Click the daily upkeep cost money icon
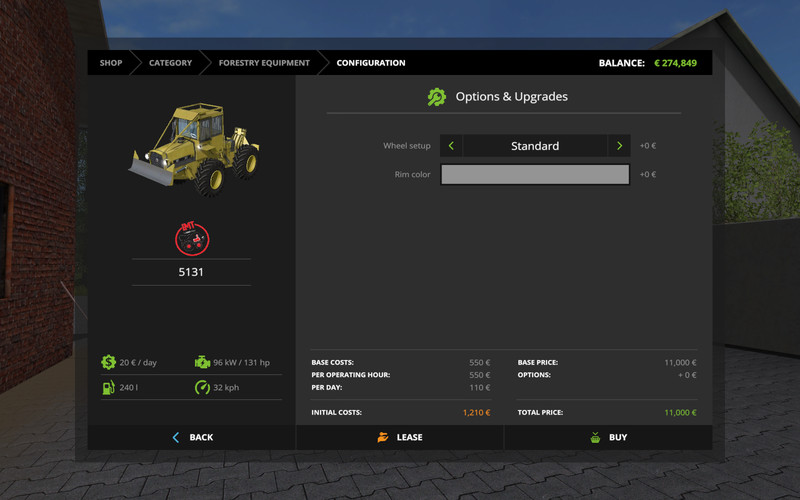The image size is (800, 500). point(108,362)
